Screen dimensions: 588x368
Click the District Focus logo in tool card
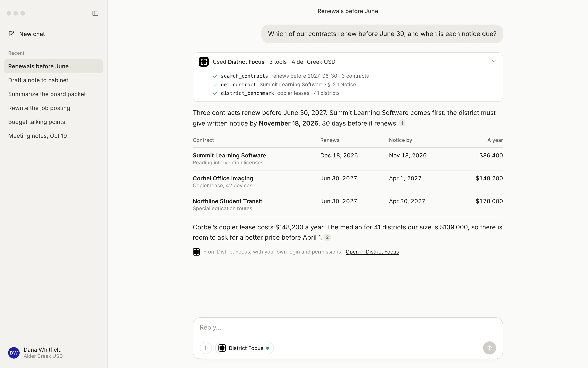(204, 62)
